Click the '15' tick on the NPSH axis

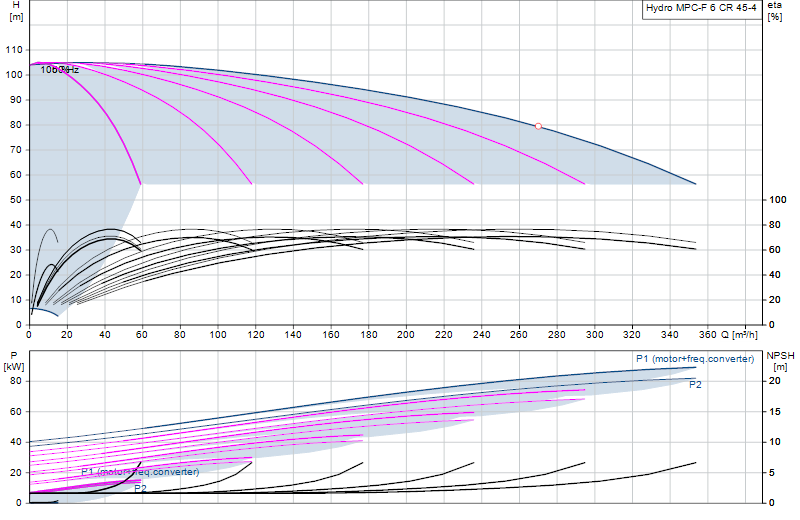point(774,412)
